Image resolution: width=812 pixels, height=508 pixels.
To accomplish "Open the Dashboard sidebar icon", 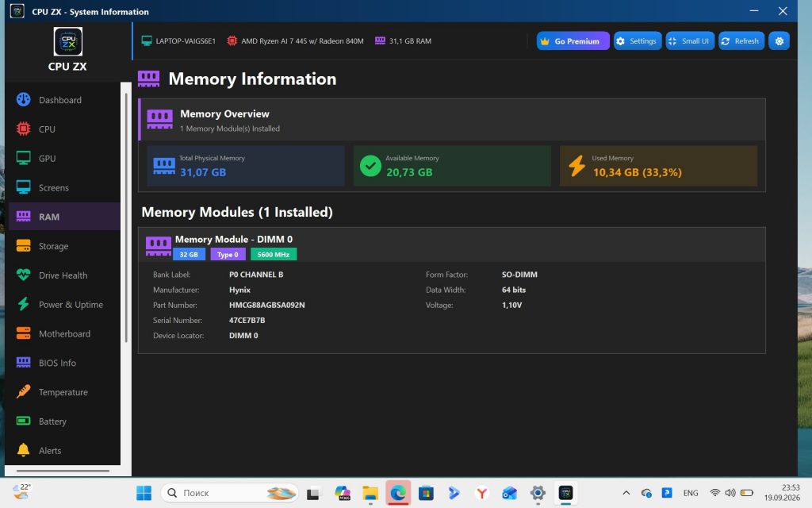I will coord(23,99).
